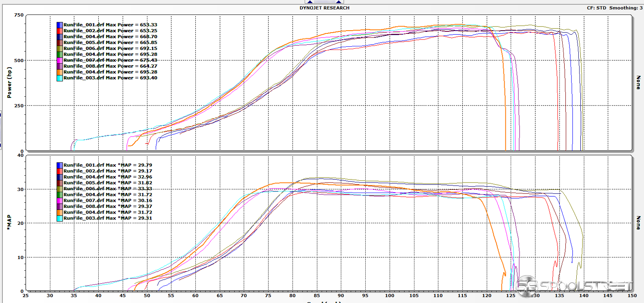Click the 'DYNOJET RESEARCH' graph title
This screenshot has height=303, width=644.
(x=325, y=8)
